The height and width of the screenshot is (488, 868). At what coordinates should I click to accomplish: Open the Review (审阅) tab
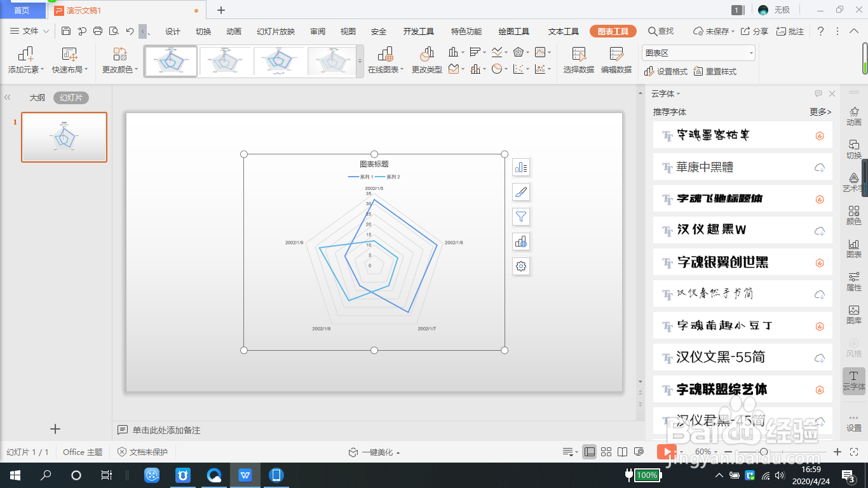coord(318,31)
